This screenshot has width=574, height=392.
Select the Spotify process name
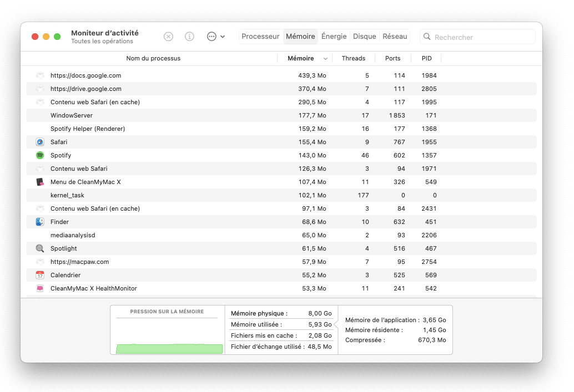click(61, 155)
